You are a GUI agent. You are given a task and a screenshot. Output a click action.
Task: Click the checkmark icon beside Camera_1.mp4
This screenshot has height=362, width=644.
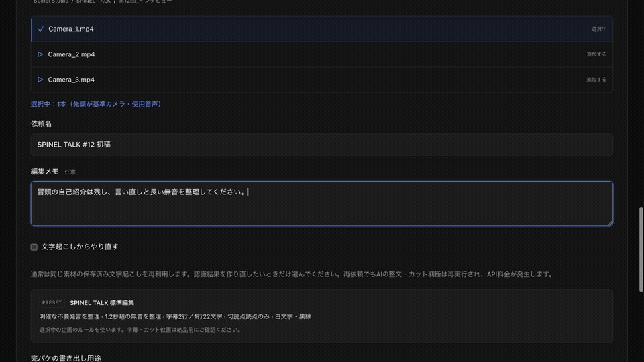coord(41,29)
